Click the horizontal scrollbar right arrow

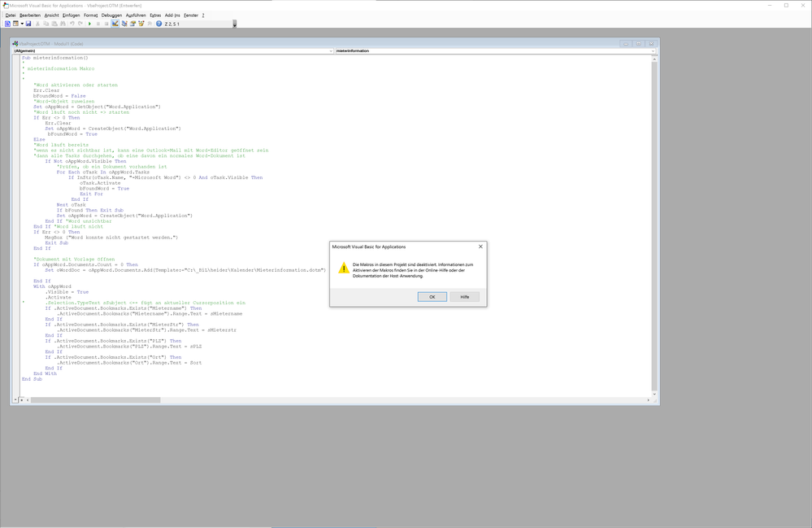coord(648,400)
